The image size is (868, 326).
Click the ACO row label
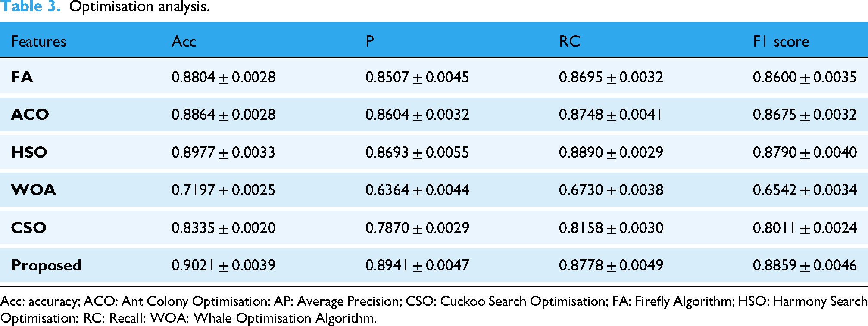point(30,115)
